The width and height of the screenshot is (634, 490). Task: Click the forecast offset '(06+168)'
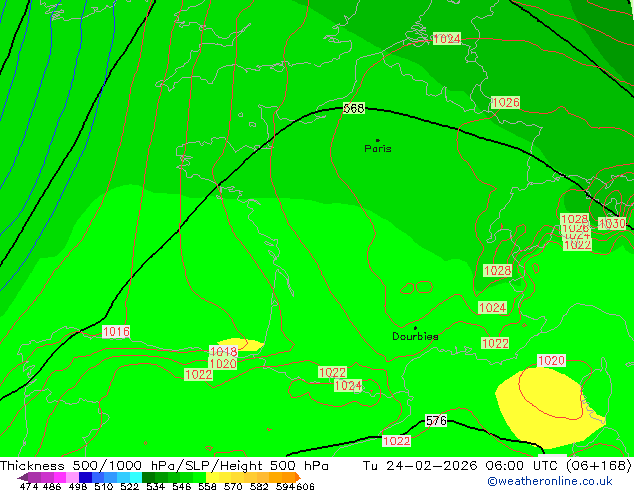tap(598, 466)
